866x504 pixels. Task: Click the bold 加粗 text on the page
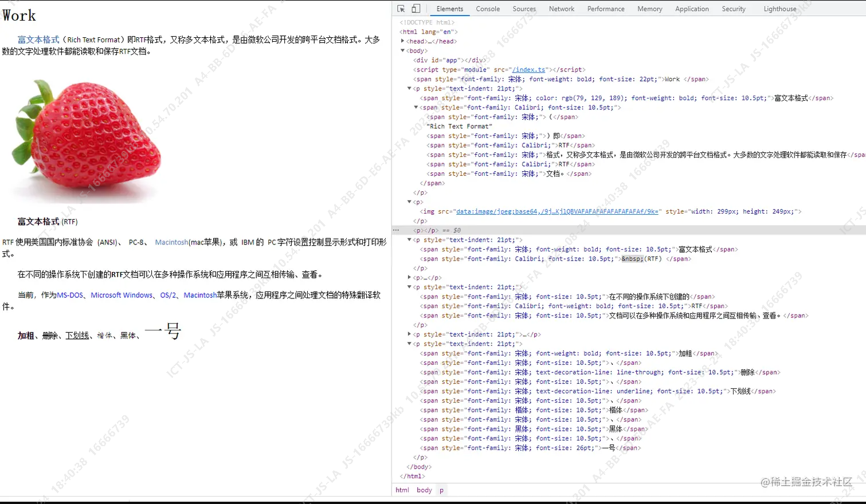(x=26, y=336)
